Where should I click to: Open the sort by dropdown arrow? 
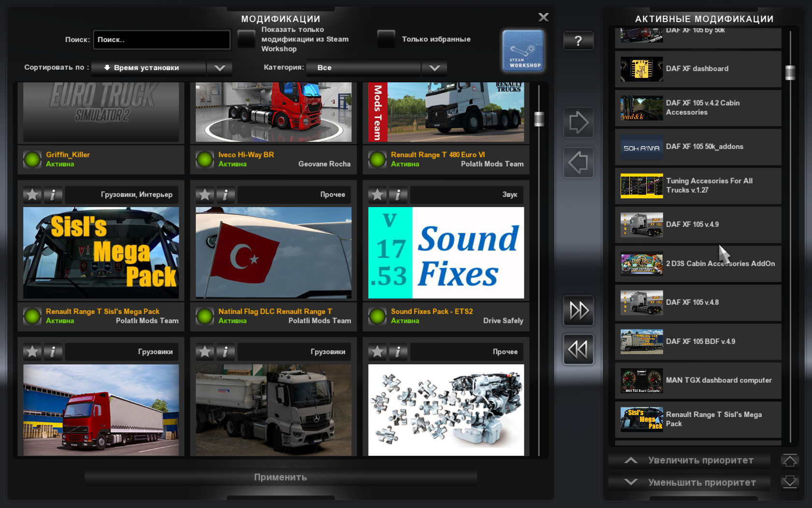point(220,68)
